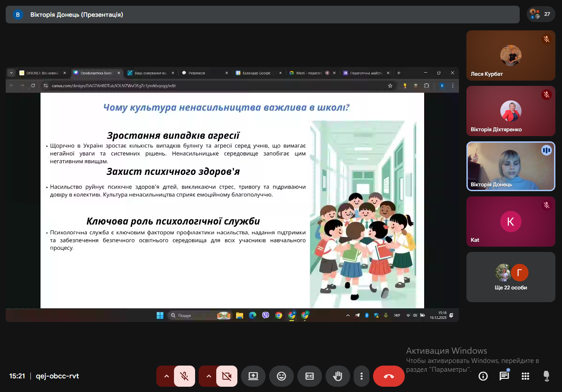Open meeting details info icon
This screenshot has height=392, width=562.
coord(483,376)
